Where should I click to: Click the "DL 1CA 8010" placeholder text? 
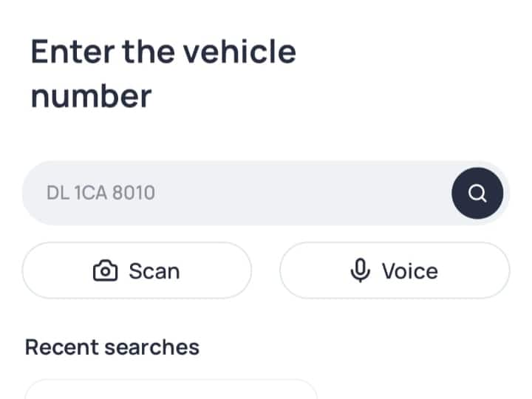tap(100, 194)
